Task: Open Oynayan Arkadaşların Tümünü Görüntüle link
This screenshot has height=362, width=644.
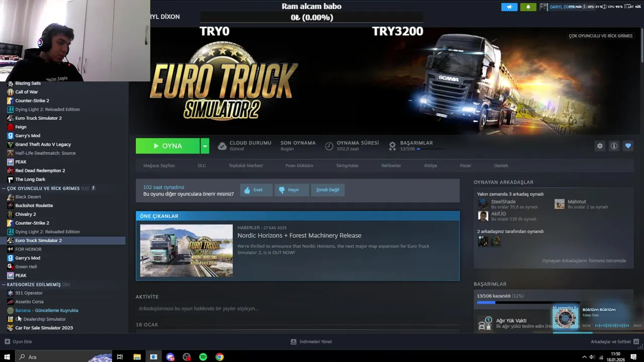Action: coord(584,260)
